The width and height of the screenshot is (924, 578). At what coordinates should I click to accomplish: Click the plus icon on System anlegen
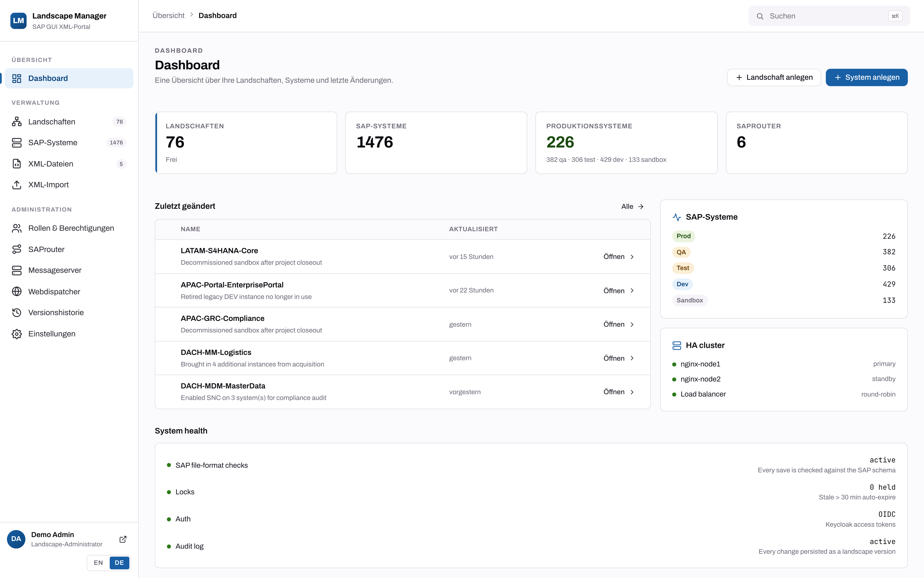click(x=838, y=78)
